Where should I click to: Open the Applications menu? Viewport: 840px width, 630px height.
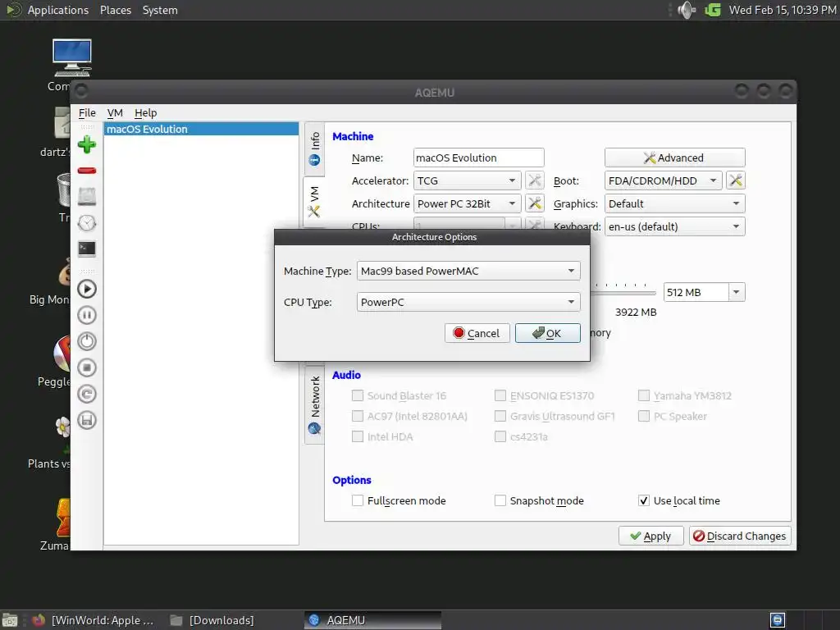[x=58, y=10]
